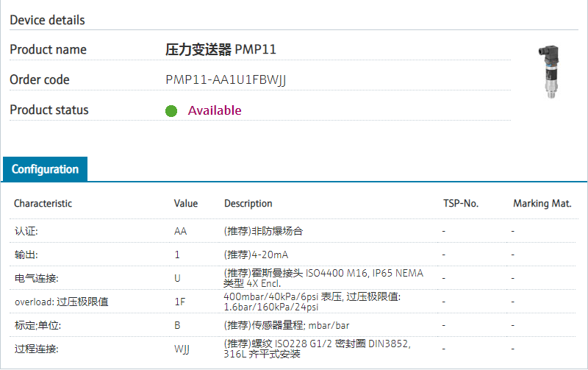Select the 认证 characteristic row

click(26, 231)
